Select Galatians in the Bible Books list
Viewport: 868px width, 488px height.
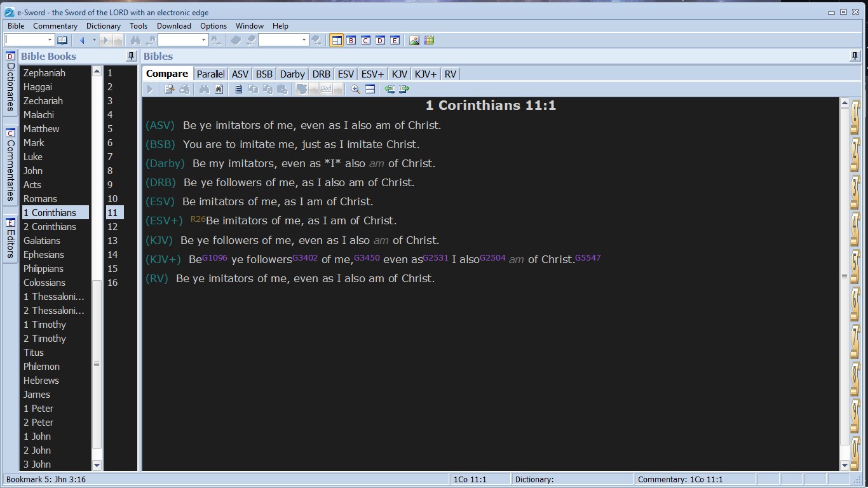[x=42, y=241]
